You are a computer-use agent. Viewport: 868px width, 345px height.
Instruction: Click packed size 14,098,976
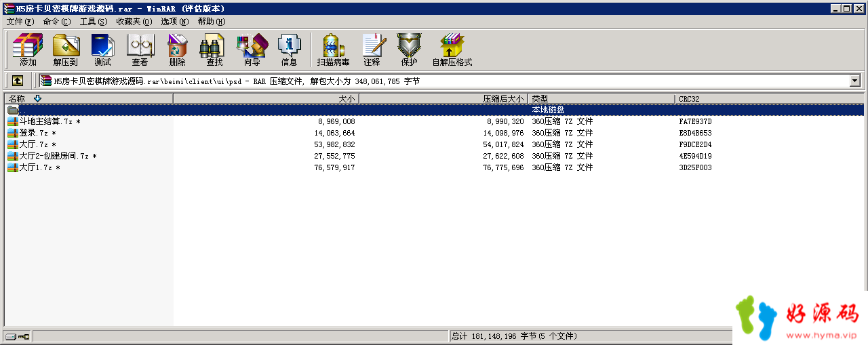pyautogui.click(x=503, y=133)
